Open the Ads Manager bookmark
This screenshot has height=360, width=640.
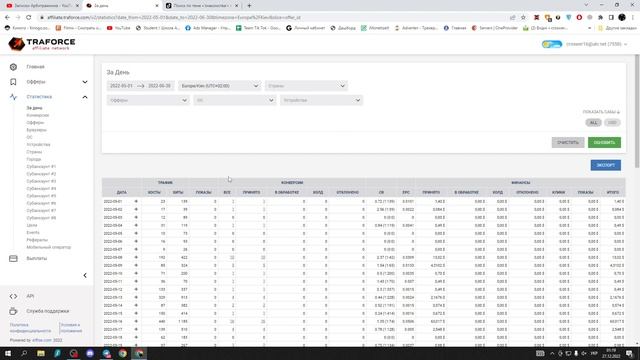pos(208,28)
